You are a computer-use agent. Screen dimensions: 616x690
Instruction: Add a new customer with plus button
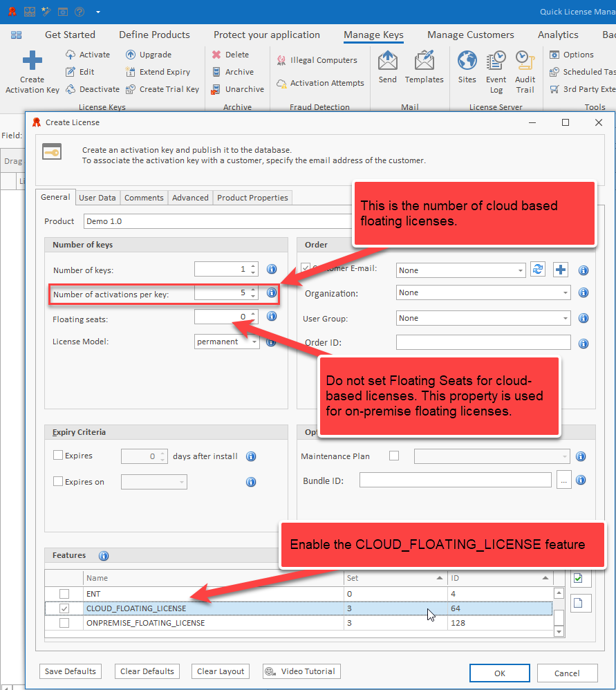561,270
